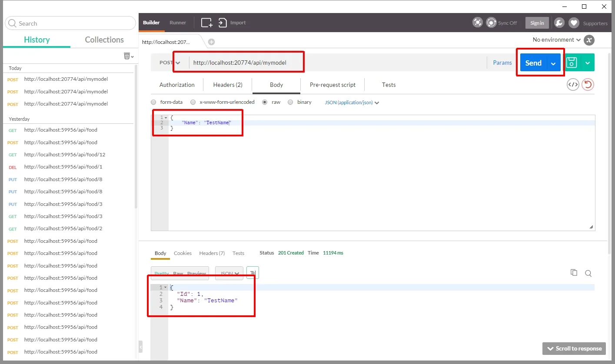The image size is (615, 364).
Task: Expand the No environment dropdown
Action: (x=557, y=40)
